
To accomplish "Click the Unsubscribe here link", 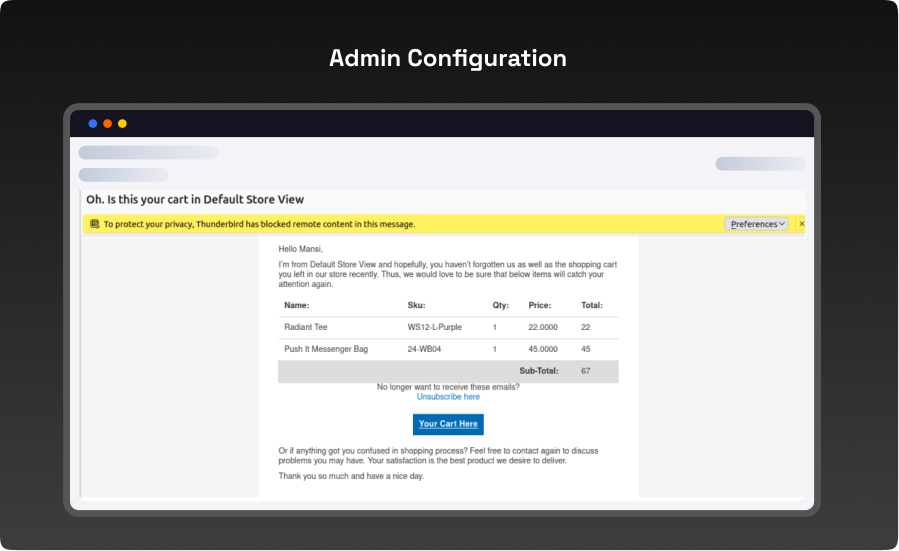I will tap(448, 397).
